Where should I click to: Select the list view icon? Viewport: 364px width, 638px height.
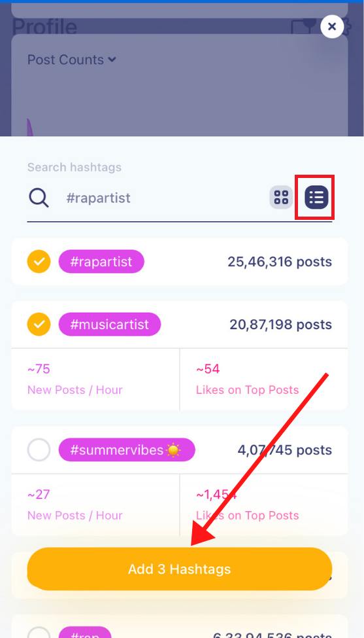(x=316, y=198)
